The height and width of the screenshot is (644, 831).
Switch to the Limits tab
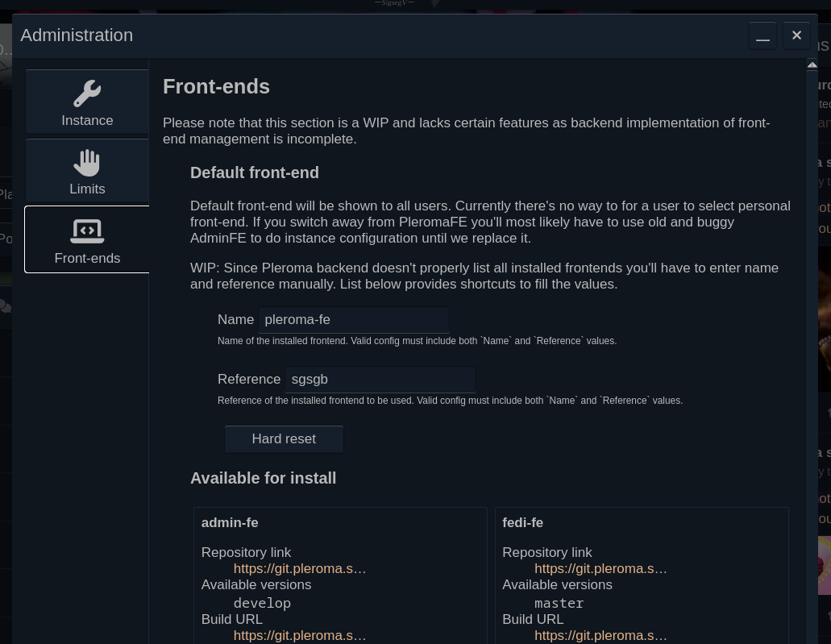87,189
